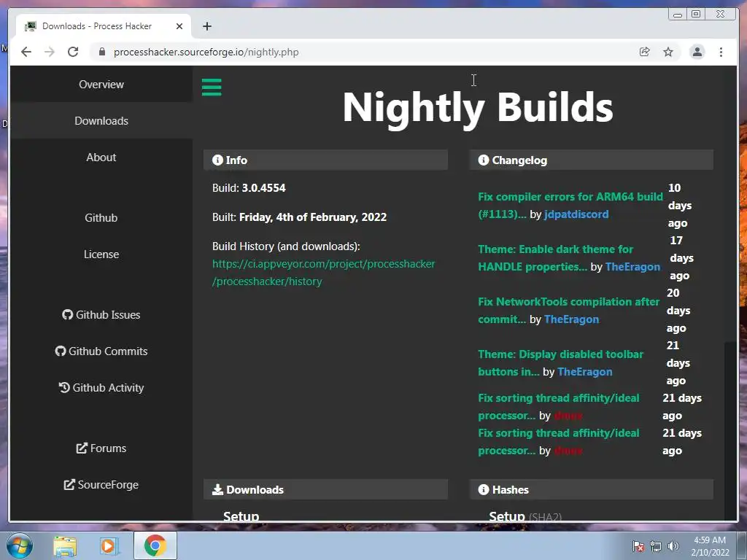Click the network icon in system tray
Viewport: 747px width, 560px height.
tap(656, 546)
